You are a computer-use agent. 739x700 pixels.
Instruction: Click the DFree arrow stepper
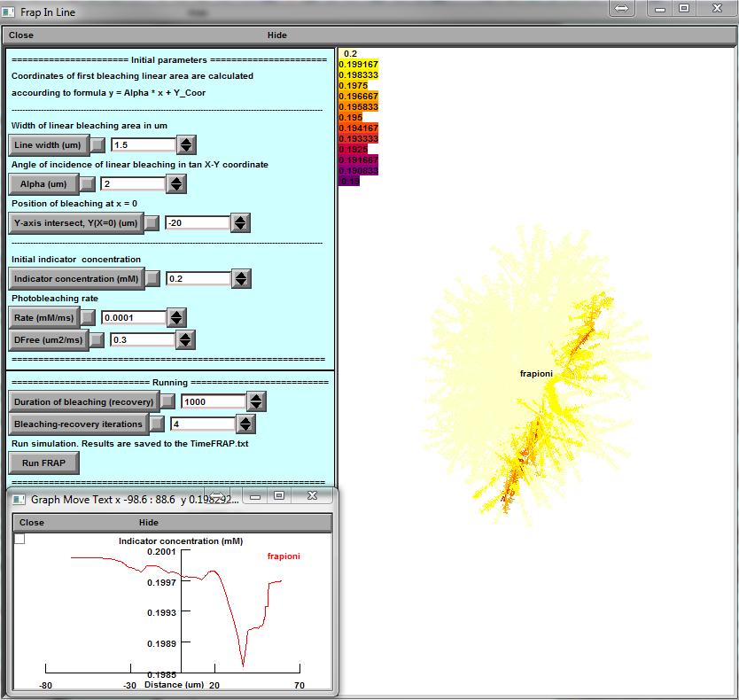click(185, 339)
